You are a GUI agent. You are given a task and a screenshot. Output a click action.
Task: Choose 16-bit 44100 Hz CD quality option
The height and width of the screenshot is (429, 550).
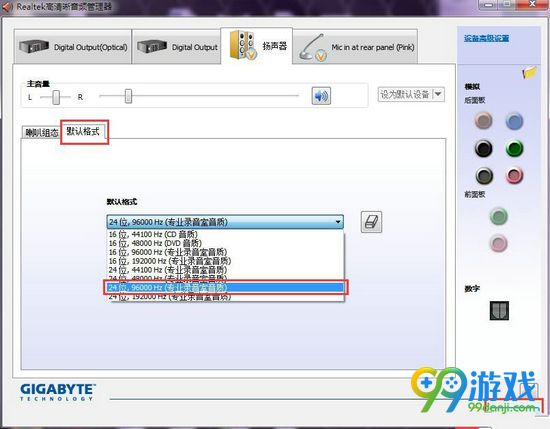(x=225, y=234)
